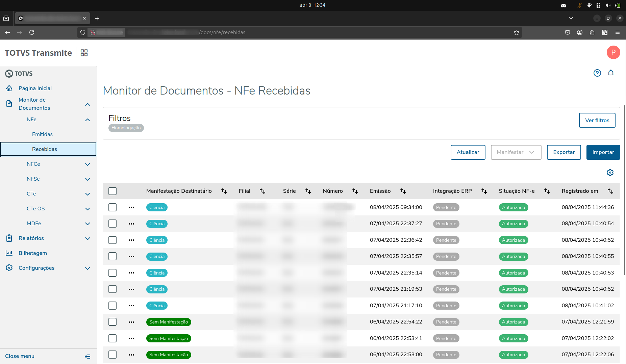Check the row emitted 06/04/2025 22:53:41

tap(112, 338)
